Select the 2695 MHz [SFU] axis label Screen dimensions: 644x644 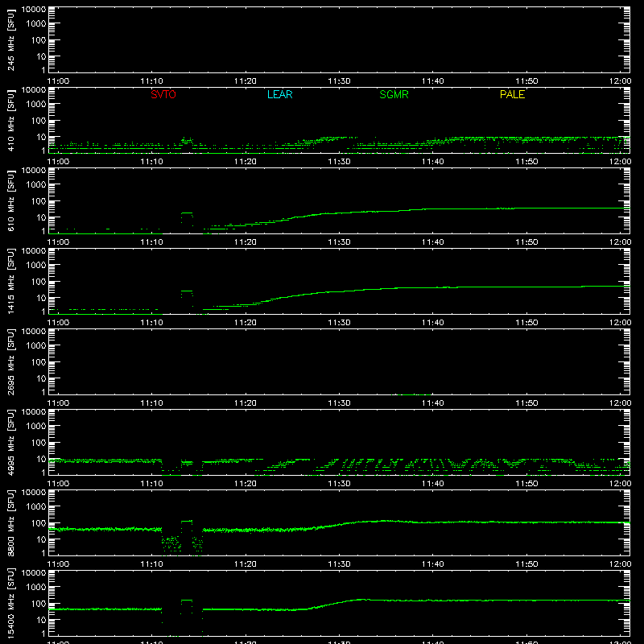(10, 362)
